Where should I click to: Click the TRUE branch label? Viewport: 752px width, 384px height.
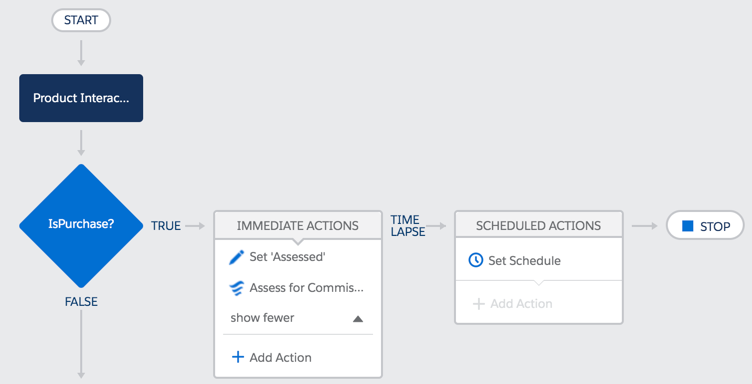click(166, 226)
